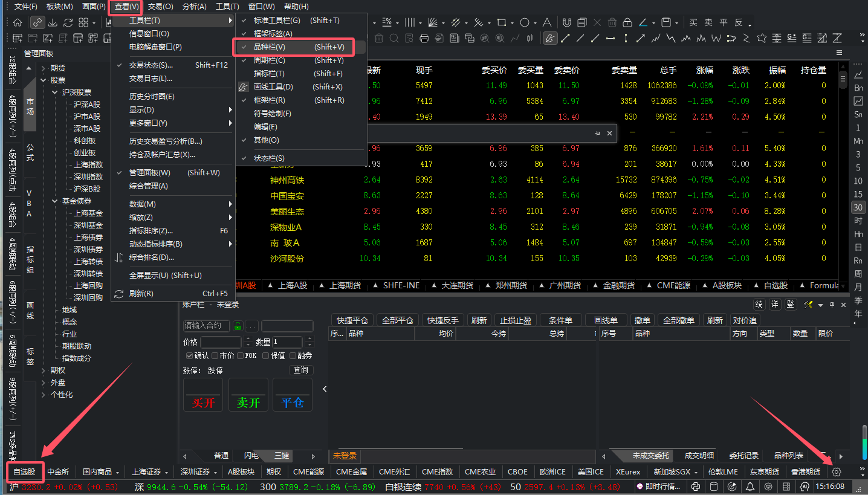Viewport: 868px width, 495px height.
Task: Open the 新加坡SGX tab dropdown arrow
Action: 696,472
